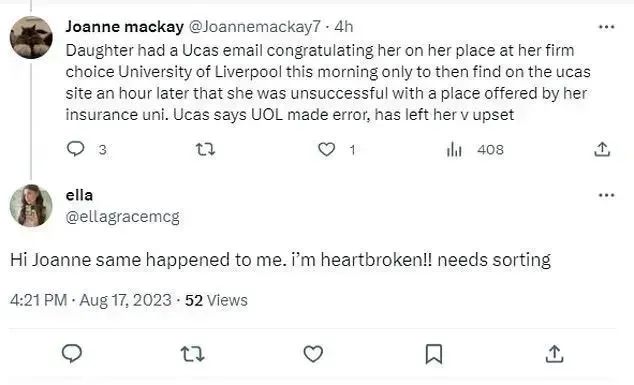The height and width of the screenshot is (385, 634).
Task: Open ella's profile avatar
Action: click(31, 205)
